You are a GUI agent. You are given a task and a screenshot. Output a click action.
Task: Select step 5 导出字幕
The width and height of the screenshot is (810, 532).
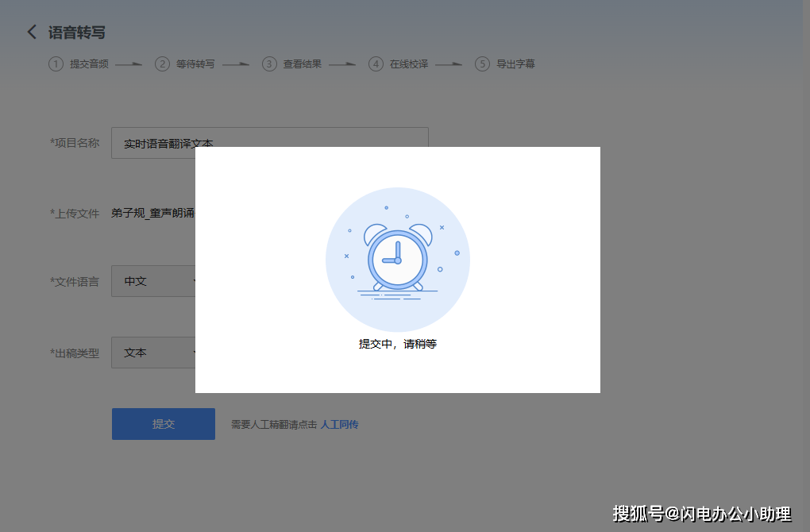coord(505,64)
